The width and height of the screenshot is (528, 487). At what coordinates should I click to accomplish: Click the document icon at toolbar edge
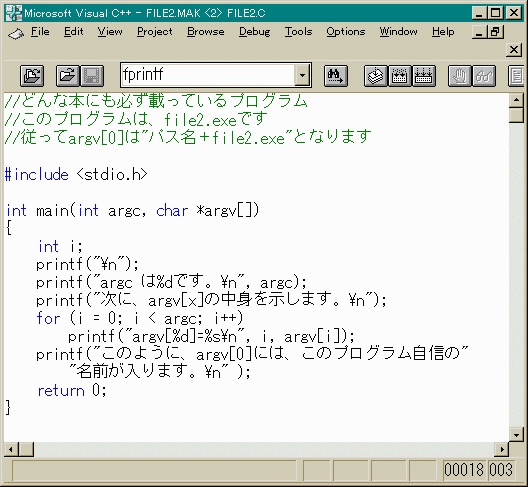tap(517, 76)
